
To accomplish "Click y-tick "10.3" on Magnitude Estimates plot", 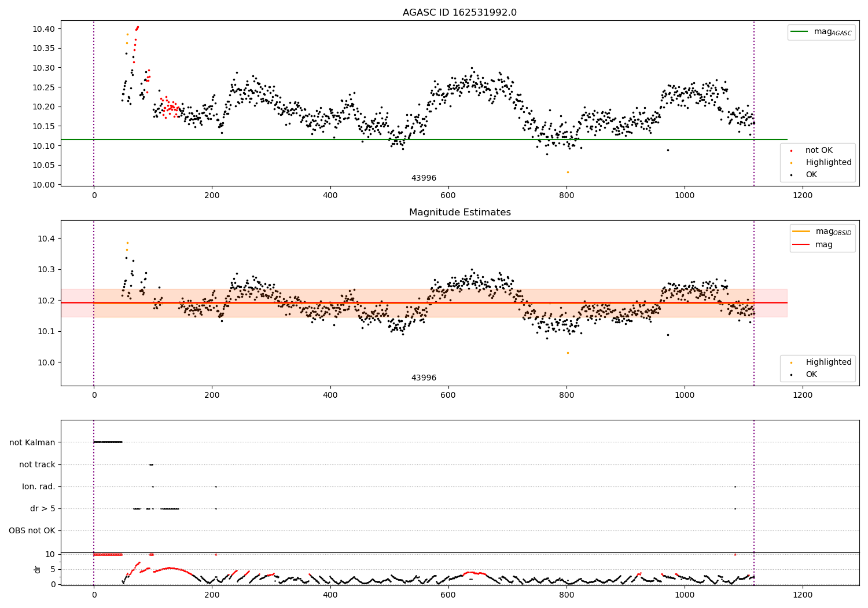I will (46, 270).
